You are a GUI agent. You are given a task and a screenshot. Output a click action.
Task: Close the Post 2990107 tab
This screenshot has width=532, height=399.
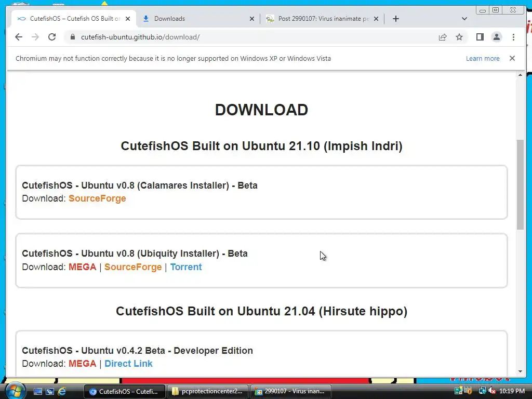[376, 19]
